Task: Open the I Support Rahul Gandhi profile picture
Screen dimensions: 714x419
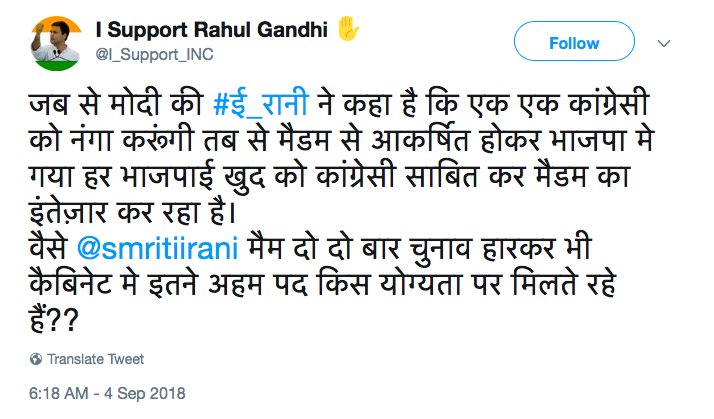Action: 52,42
